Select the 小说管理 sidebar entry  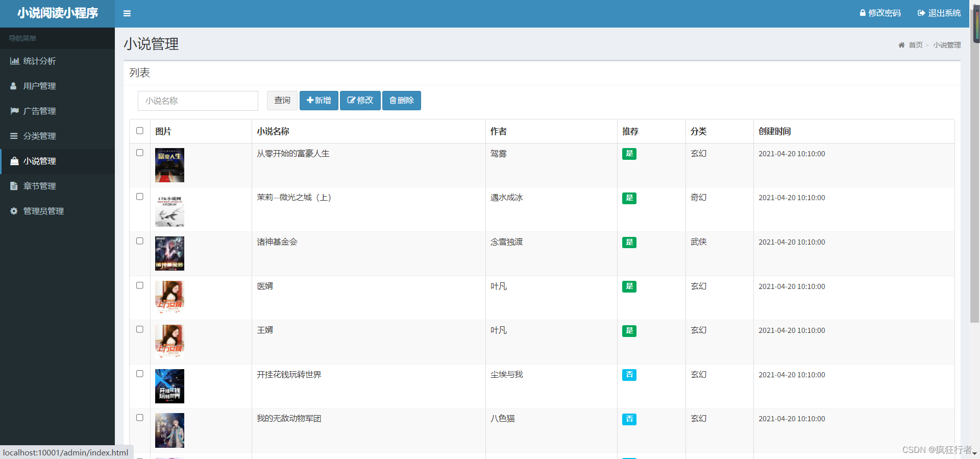[57, 161]
